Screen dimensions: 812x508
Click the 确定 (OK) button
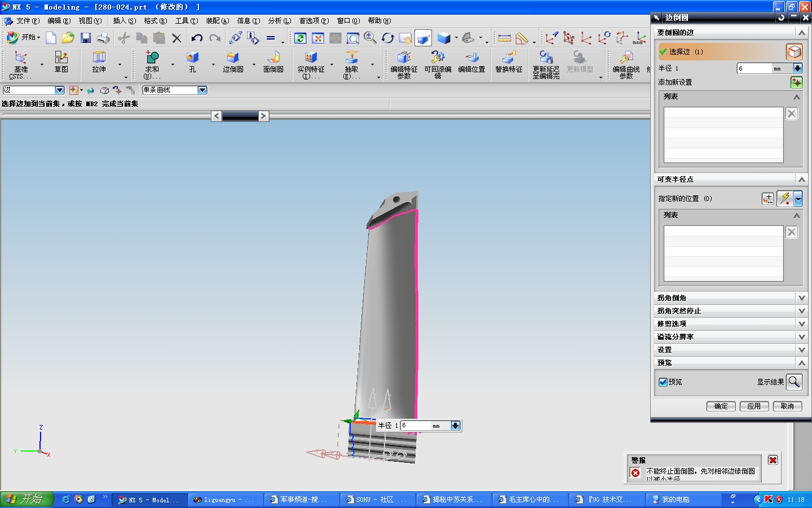click(x=721, y=406)
